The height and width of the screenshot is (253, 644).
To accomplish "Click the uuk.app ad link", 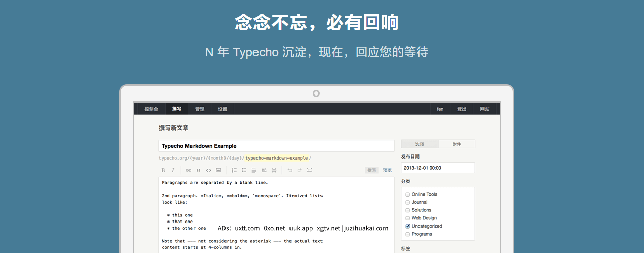I will pos(301,229).
